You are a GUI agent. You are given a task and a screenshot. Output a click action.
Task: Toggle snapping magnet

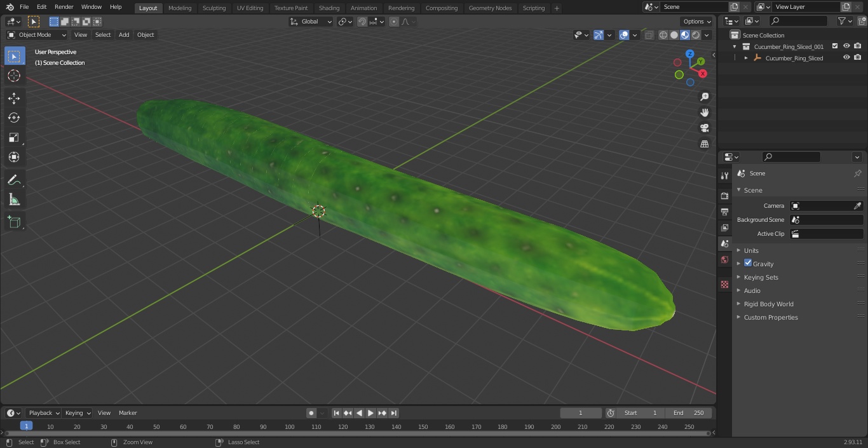click(x=362, y=22)
